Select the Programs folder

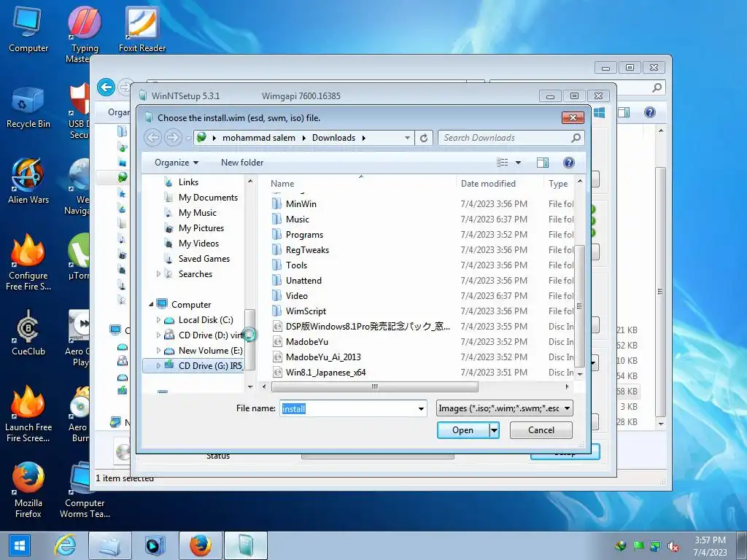(304, 234)
